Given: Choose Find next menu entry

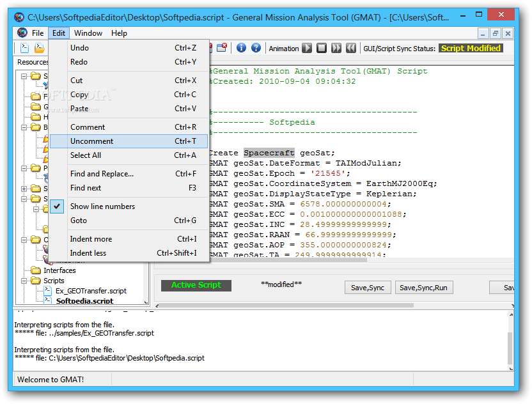Looking at the screenshot, I should tap(129, 187).
